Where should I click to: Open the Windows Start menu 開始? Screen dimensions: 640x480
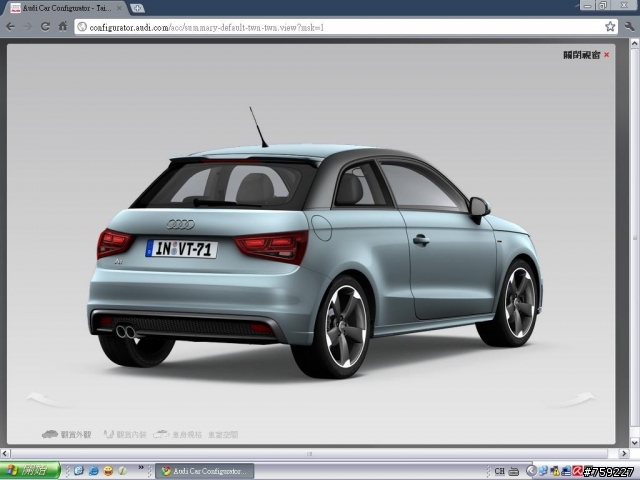[x=30, y=471]
